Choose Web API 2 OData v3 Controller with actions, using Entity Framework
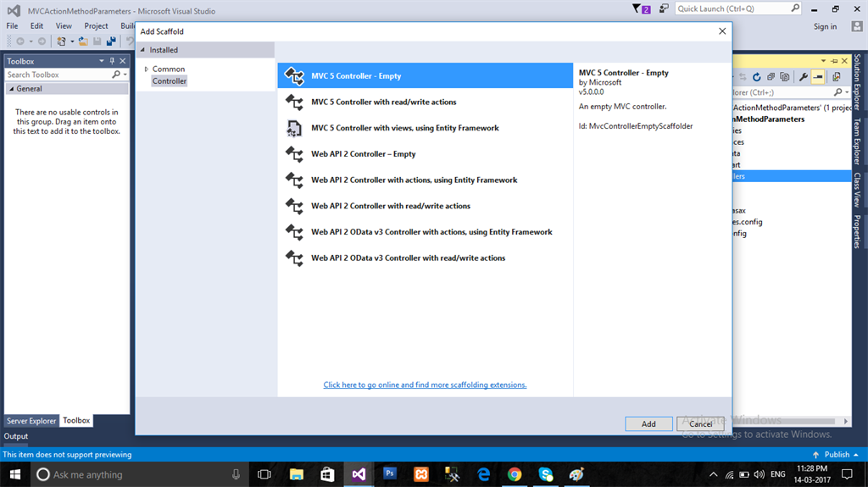The height and width of the screenshot is (487, 868). (x=425, y=232)
